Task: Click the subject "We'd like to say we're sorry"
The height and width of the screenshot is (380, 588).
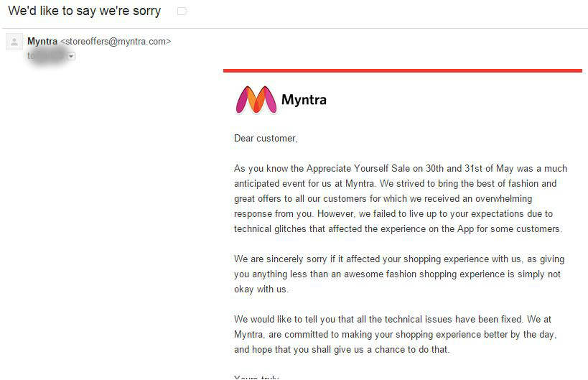Action: click(x=85, y=11)
